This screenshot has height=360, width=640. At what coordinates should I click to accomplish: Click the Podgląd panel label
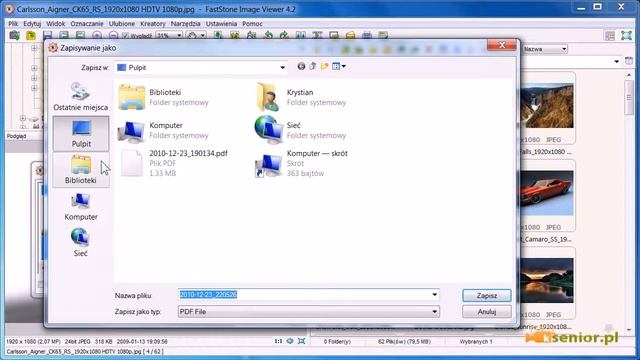[16, 136]
